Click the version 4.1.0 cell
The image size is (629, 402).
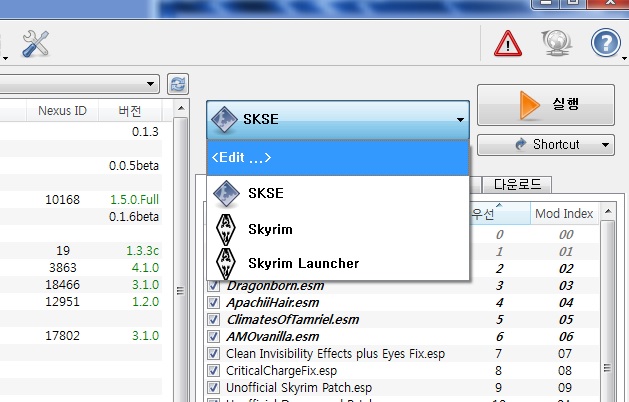[145, 268]
